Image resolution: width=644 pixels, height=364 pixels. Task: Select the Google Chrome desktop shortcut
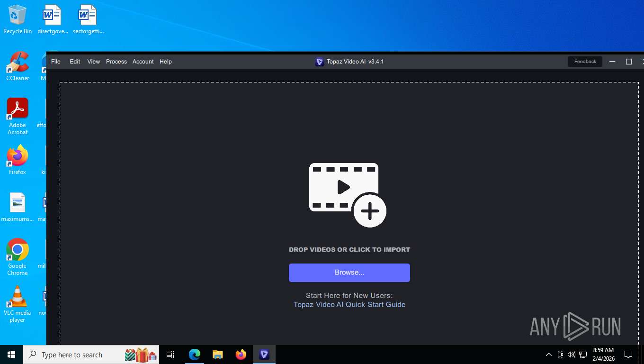18,257
